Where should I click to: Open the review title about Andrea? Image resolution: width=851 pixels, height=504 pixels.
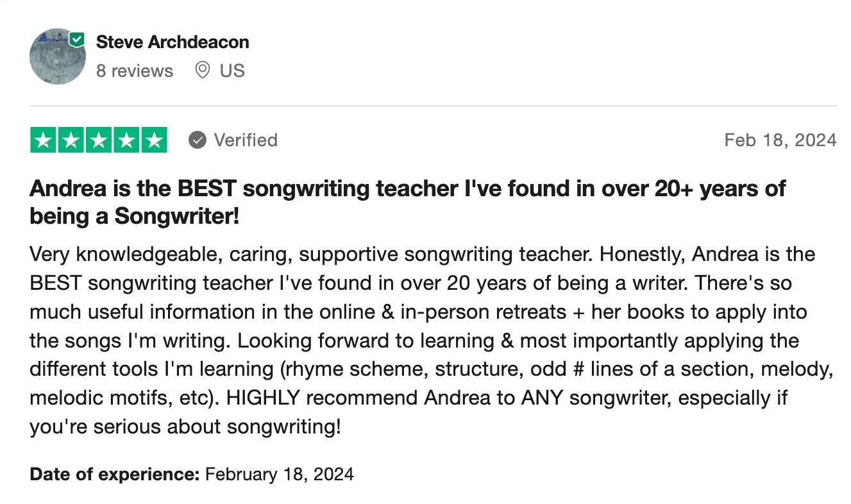tap(408, 202)
